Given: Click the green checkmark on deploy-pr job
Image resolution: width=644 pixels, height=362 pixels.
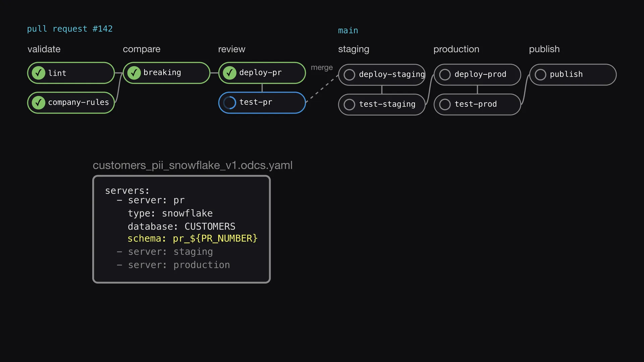Looking at the screenshot, I should click(x=230, y=73).
